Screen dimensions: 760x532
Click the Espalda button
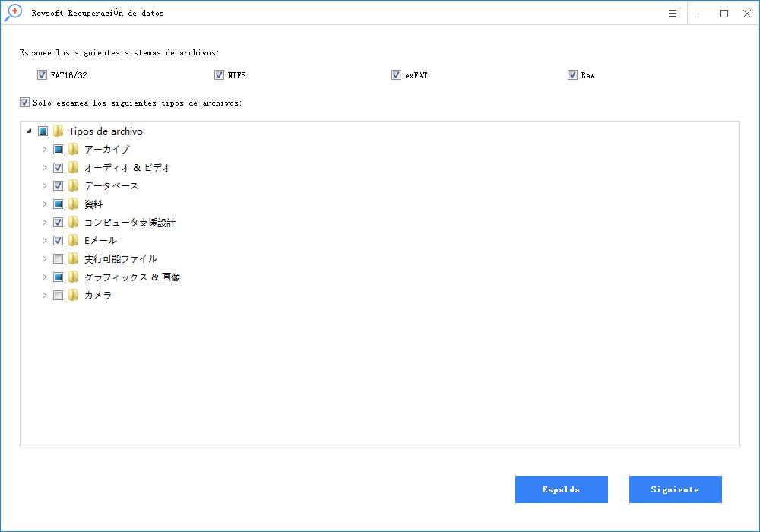[x=562, y=489]
